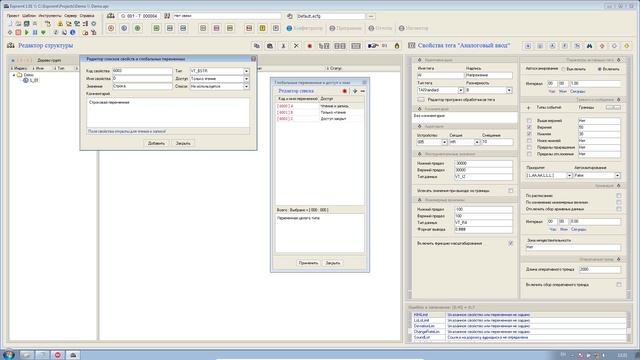This screenshot has height=360, width=640.
Task: Toggle the Нижняя checkbox
Action: [529, 134]
